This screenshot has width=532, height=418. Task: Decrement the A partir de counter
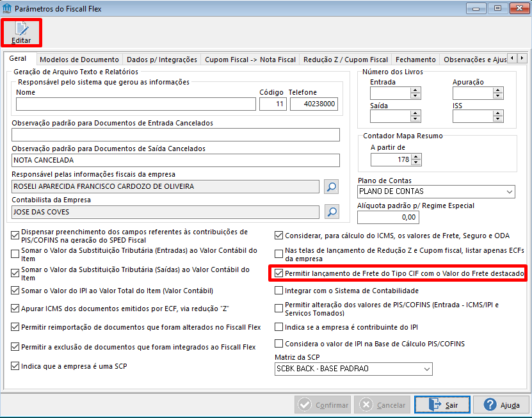point(416,163)
